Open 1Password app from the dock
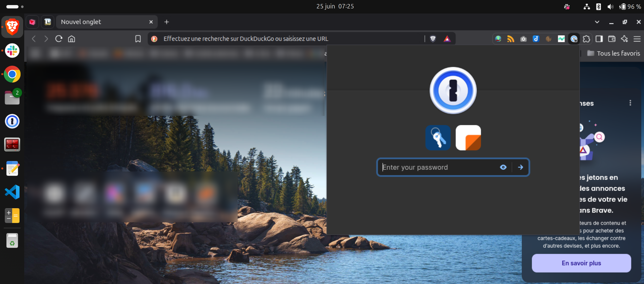This screenshot has height=284, width=644. tap(12, 121)
